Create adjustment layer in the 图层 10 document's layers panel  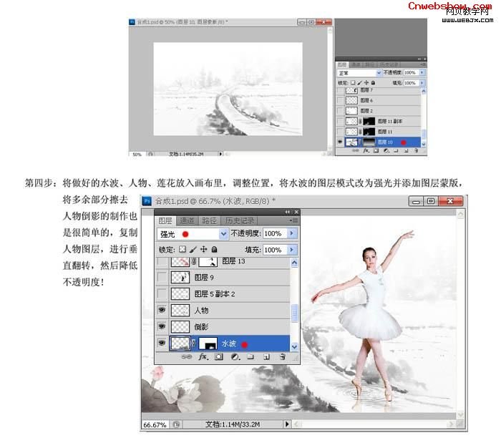point(386,150)
